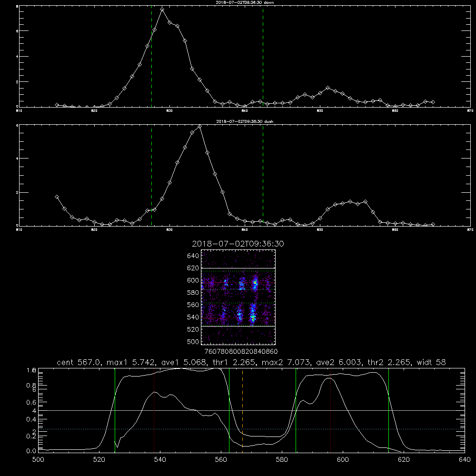Click the 'max2 7.073' value
Viewport: 476px width, 476px height.
click(x=286, y=362)
